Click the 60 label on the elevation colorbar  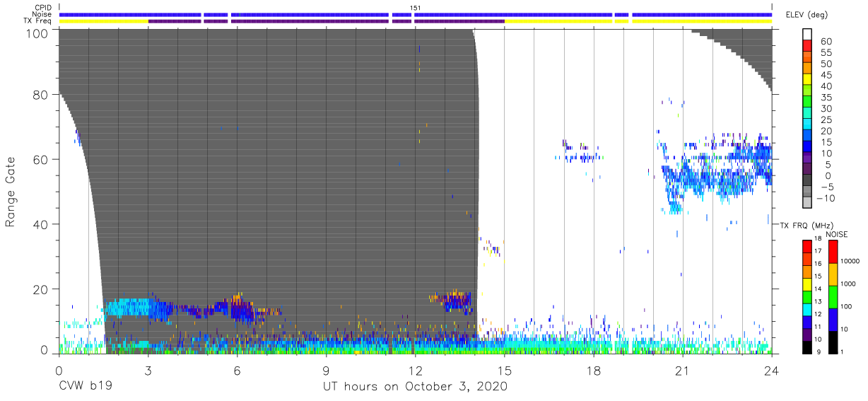point(825,42)
